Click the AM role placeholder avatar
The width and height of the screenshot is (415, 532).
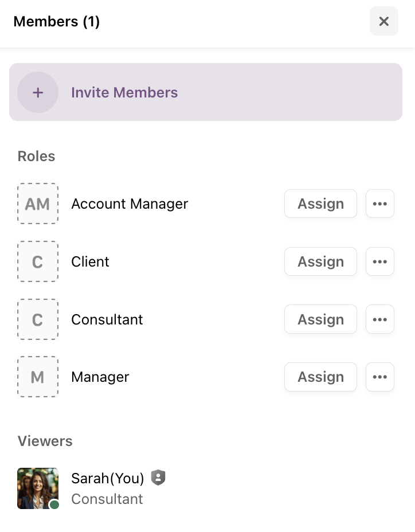[x=38, y=204]
